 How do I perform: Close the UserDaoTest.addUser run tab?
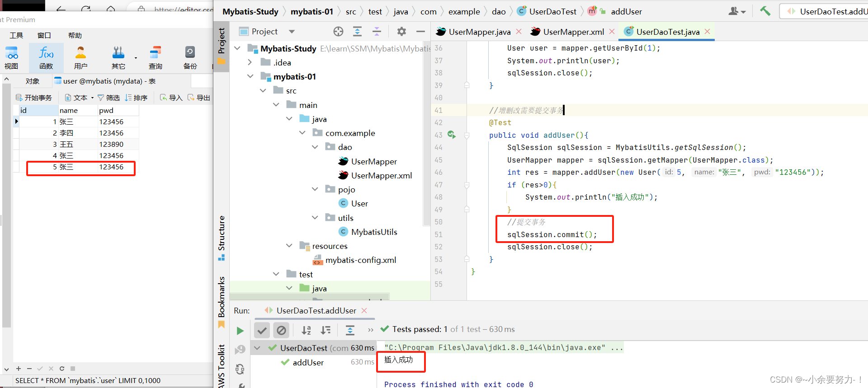[364, 310]
